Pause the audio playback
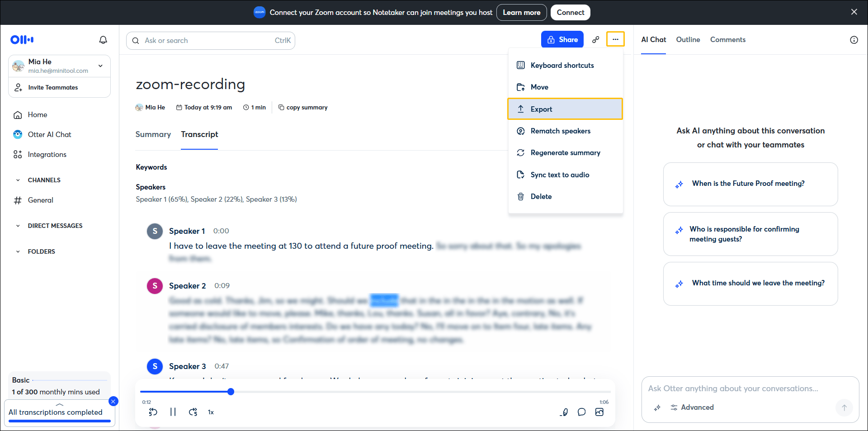Image resolution: width=868 pixels, height=431 pixels. point(173,412)
